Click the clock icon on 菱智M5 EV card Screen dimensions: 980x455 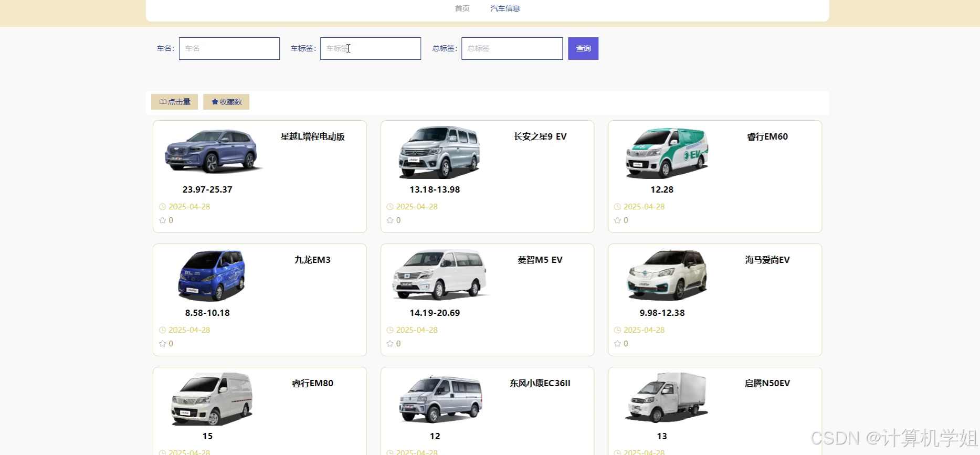pyautogui.click(x=390, y=330)
